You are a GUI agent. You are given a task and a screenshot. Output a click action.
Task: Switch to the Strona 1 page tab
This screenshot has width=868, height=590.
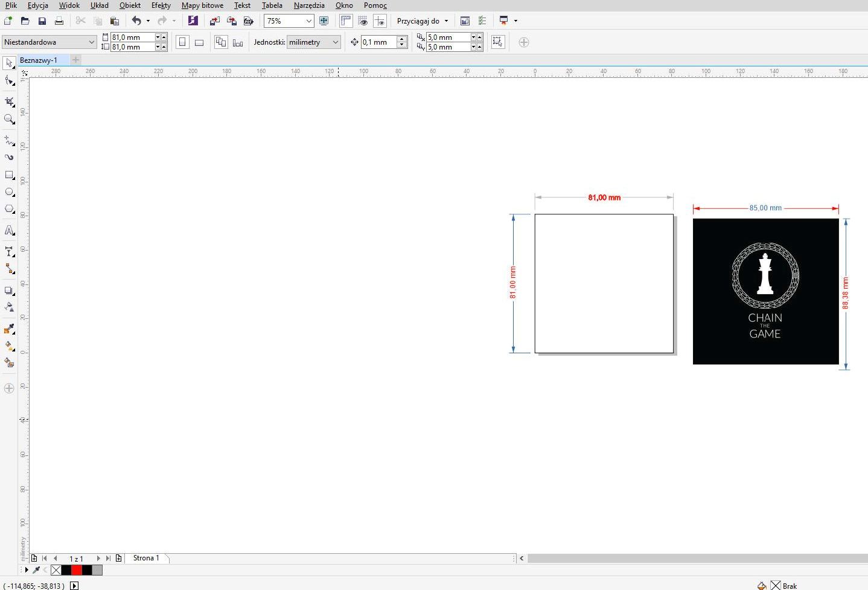(146, 558)
